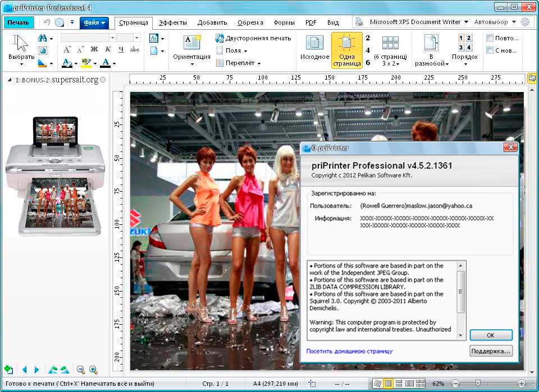The image size is (539, 392).
Task: Choose 6 pages per sheet
Action: [x=368, y=62]
